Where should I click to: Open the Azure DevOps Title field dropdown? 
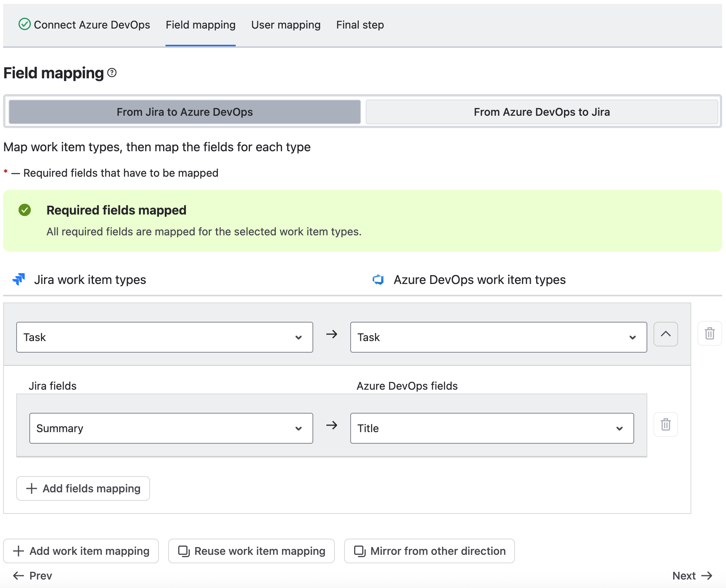click(492, 428)
